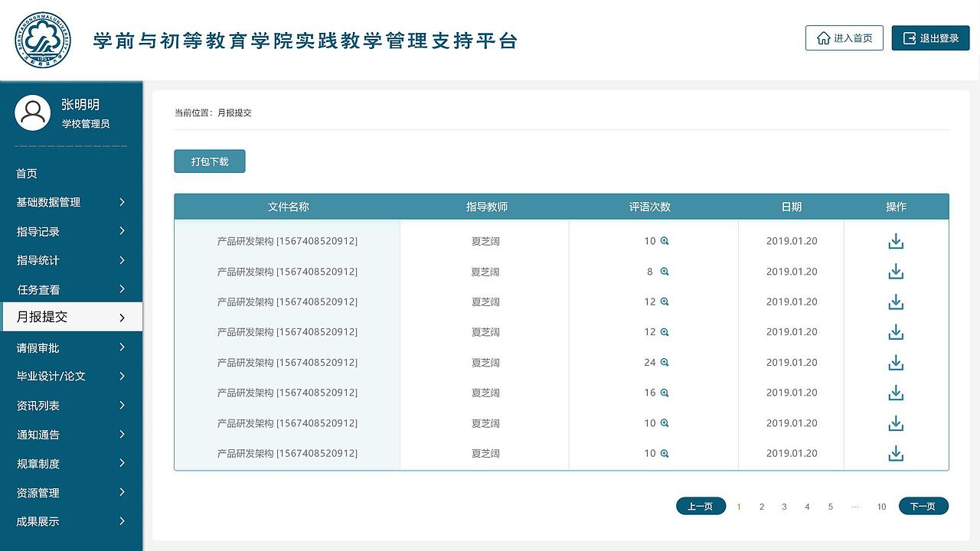Open the magnifier beside the 16 comment count

point(665,393)
